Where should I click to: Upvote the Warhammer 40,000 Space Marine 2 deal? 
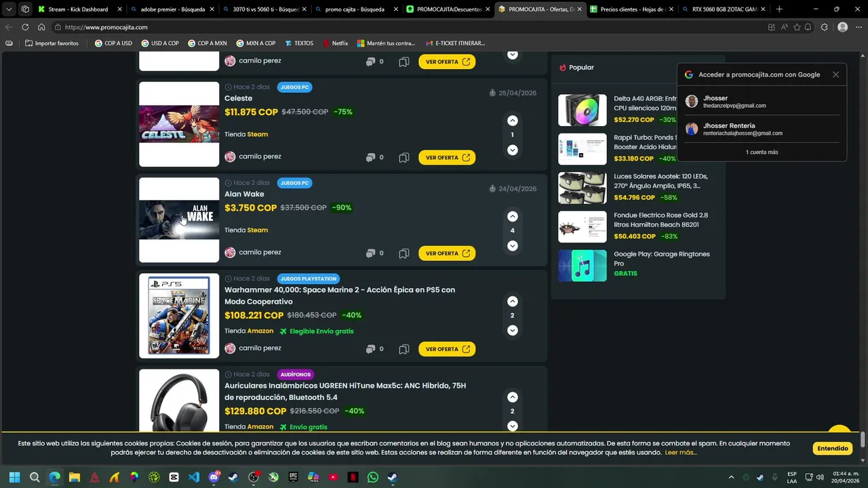512,301
